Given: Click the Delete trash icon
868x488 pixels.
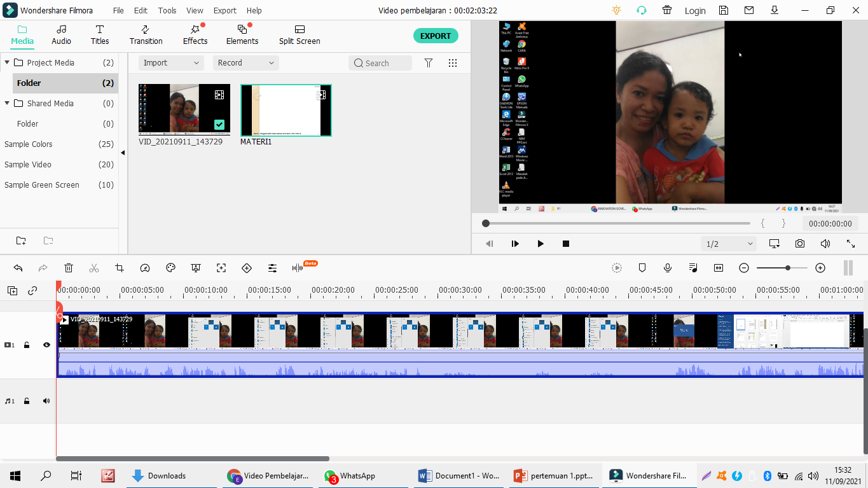Looking at the screenshot, I should (69, 268).
